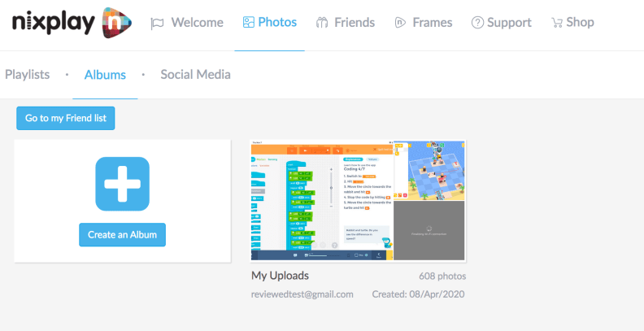Open the Shop page
Screen dimensions: 644x331
tap(580, 22)
